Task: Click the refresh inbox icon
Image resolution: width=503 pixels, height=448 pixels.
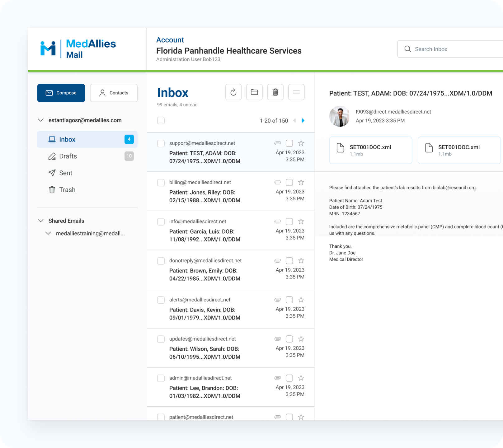Action: pos(233,92)
